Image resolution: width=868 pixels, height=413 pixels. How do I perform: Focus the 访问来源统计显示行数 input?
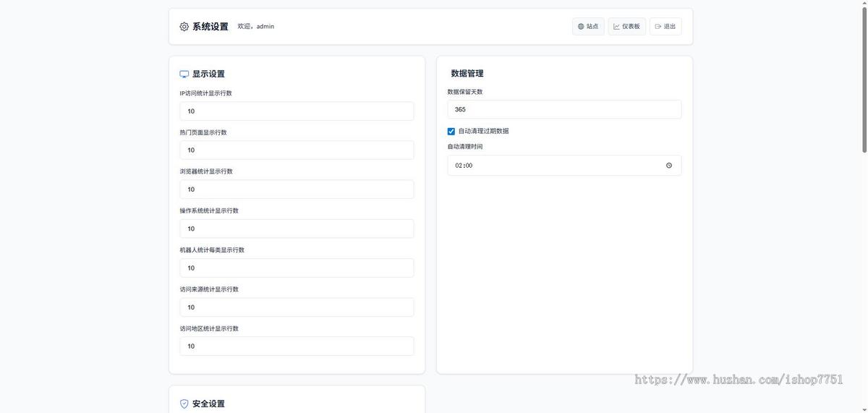click(297, 307)
